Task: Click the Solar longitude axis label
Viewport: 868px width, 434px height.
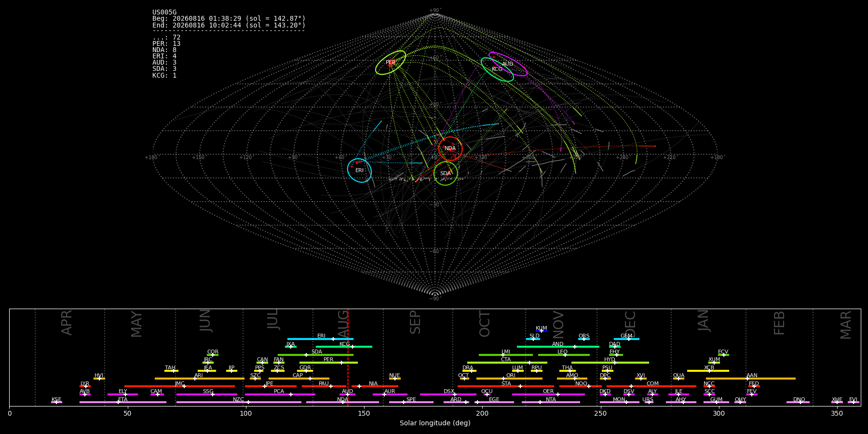Action: [x=435, y=423]
